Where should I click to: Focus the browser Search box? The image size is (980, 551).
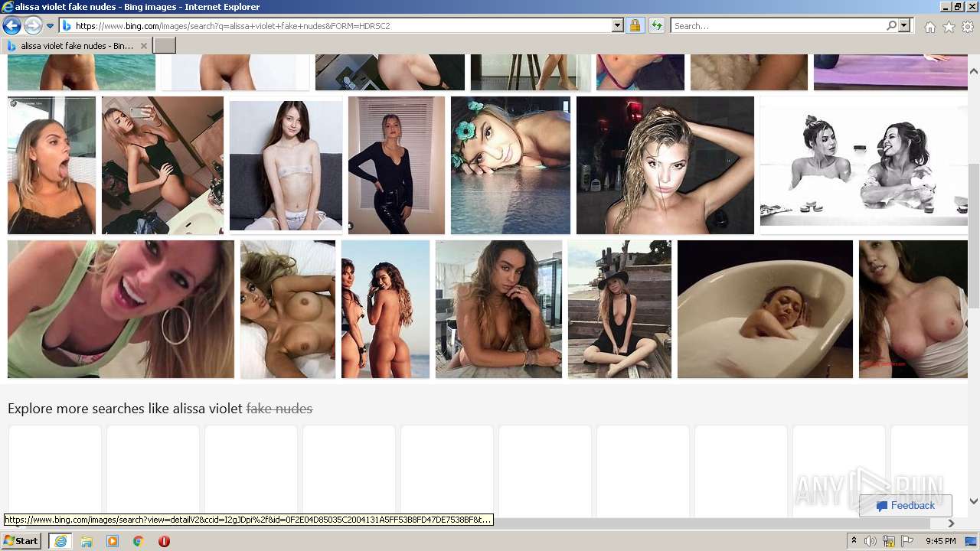click(x=778, y=26)
